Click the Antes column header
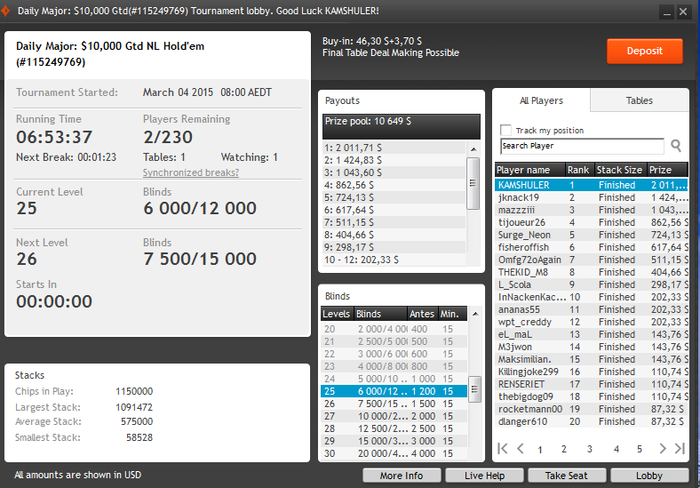The height and width of the screenshot is (488, 700). click(422, 314)
